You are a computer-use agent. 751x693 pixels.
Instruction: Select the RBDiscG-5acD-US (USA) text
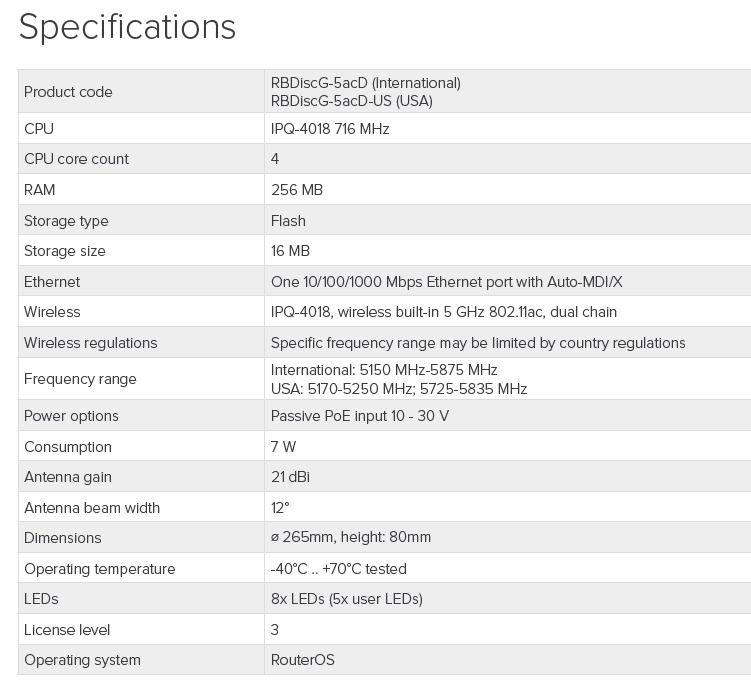pyautogui.click(x=351, y=101)
